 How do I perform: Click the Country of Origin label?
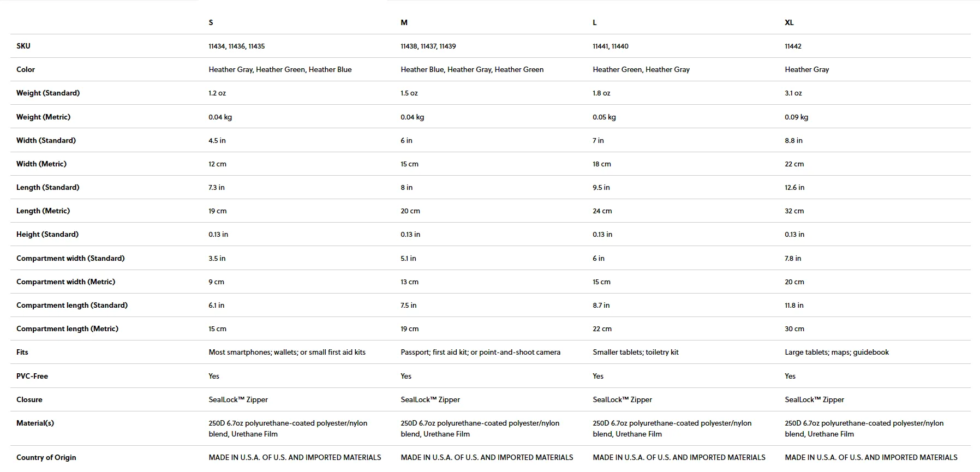(x=46, y=457)
